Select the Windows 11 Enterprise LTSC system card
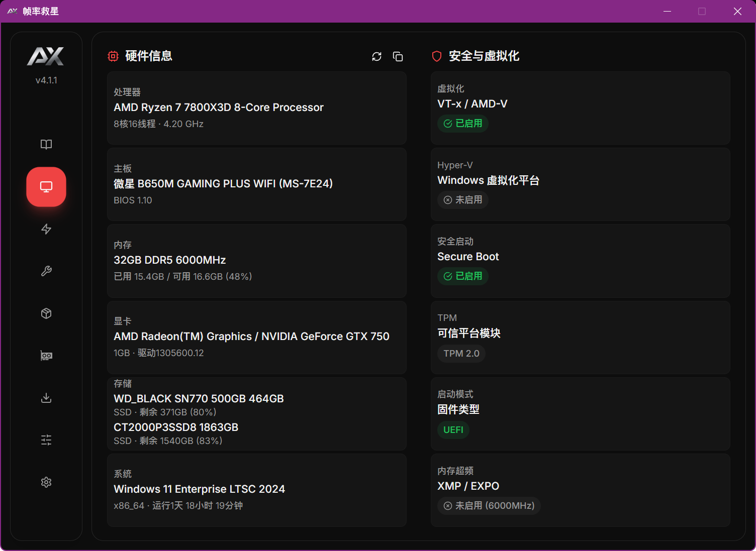This screenshot has width=756, height=551. pos(256,490)
